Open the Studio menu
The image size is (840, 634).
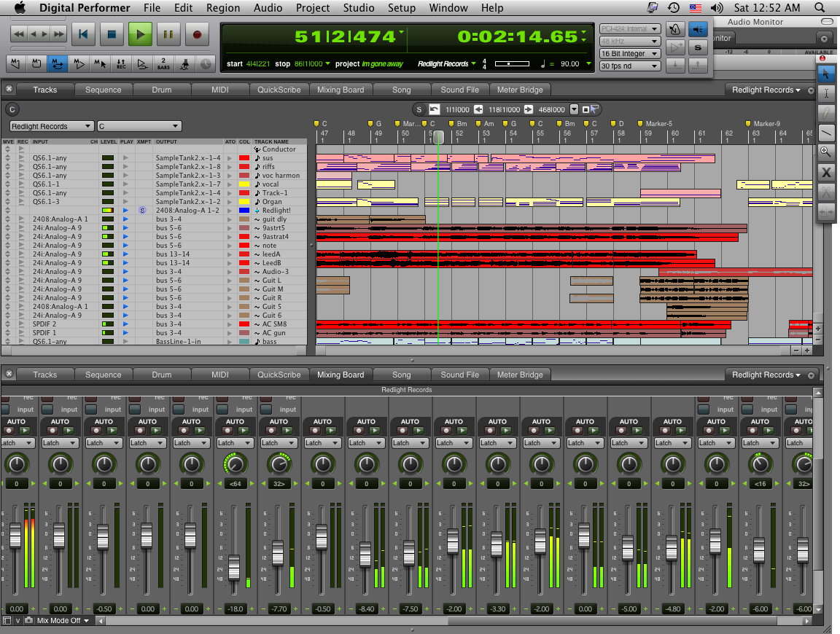pos(359,7)
